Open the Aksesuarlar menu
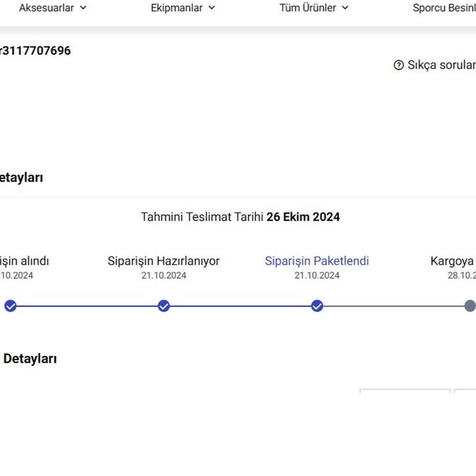Image resolution: width=476 pixels, height=476 pixels. (46, 8)
